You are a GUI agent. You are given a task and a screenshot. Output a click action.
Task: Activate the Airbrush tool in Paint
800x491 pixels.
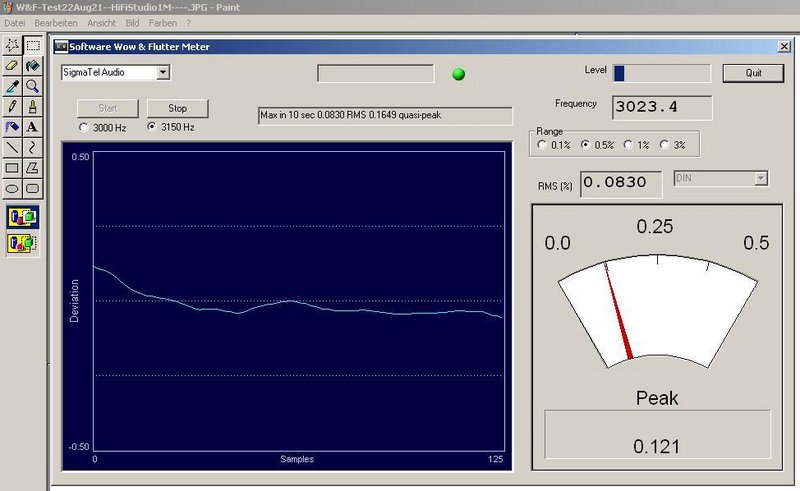click(x=12, y=127)
